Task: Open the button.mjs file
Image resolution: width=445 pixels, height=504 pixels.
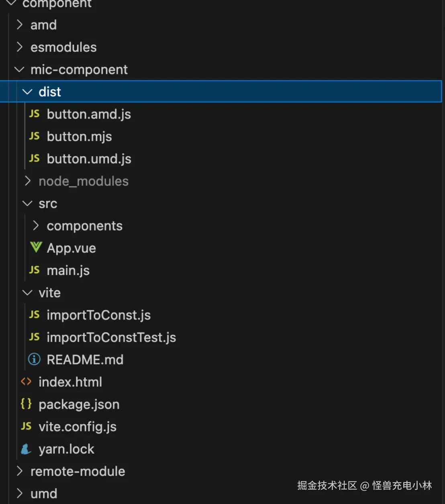Action: coord(79,137)
